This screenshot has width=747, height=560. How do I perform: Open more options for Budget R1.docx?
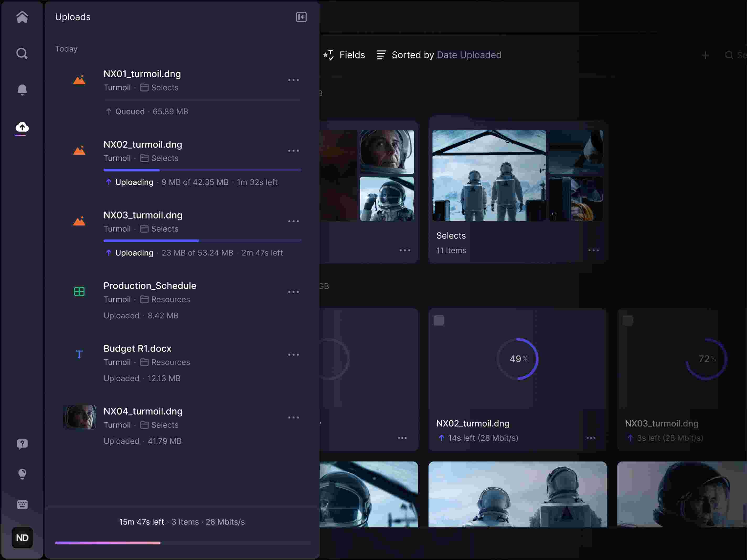(293, 354)
